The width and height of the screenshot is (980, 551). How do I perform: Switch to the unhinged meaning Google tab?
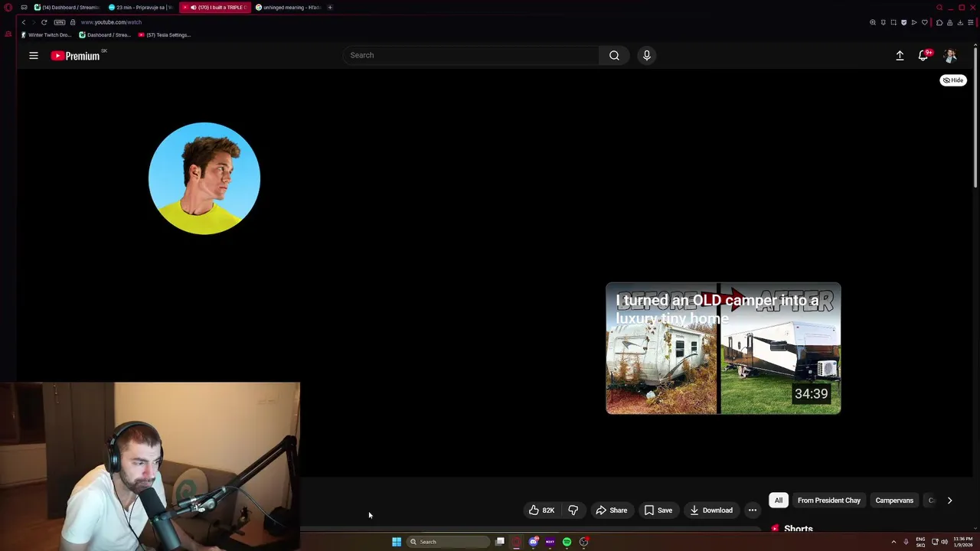pos(288,8)
